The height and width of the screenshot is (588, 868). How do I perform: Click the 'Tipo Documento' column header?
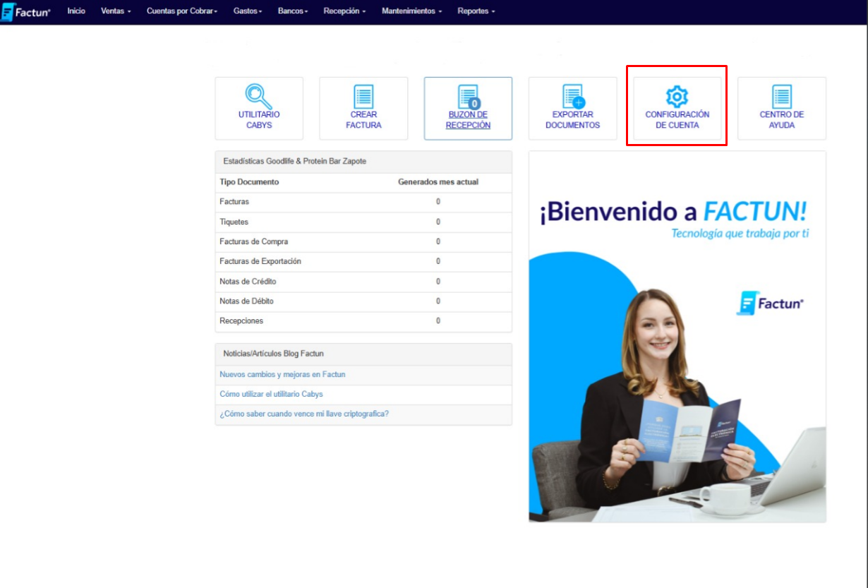(249, 182)
